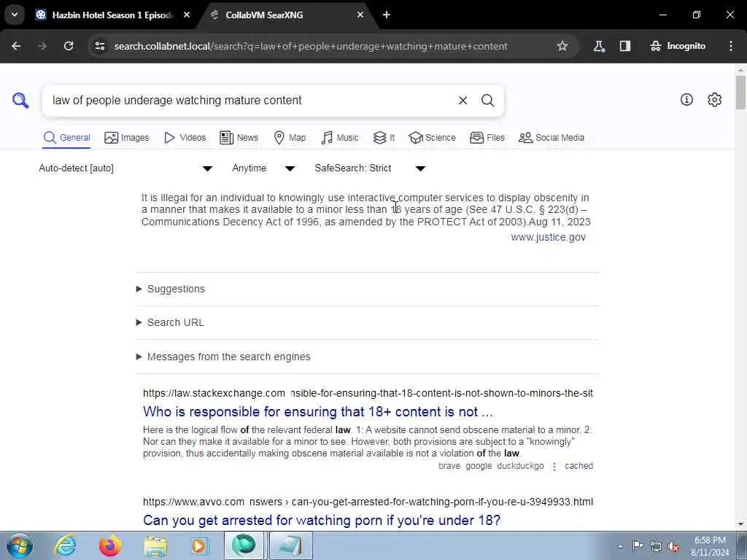Open 'Who is responsible for ensuring' result

[318, 412]
